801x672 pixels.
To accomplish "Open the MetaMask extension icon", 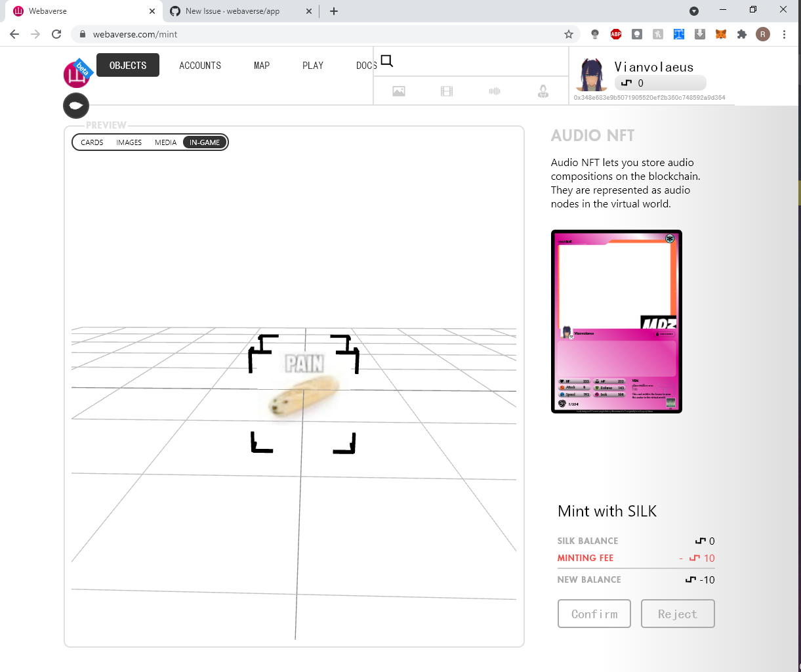I will click(x=720, y=33).
